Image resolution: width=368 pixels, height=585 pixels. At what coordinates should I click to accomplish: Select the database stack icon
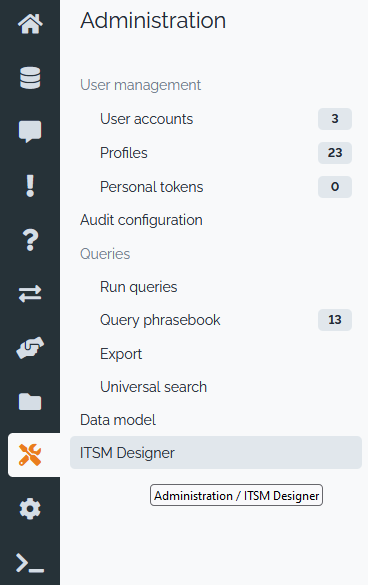click(x=30, y=78)
